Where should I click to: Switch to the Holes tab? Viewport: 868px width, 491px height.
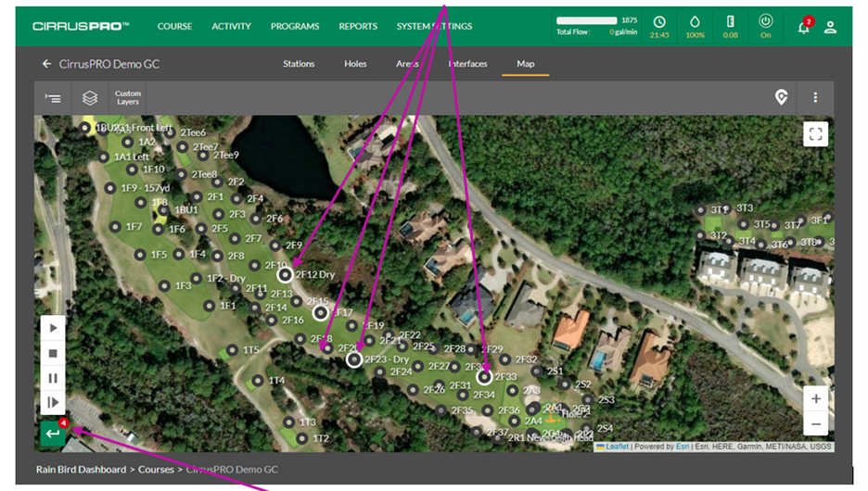click(355, 64)
